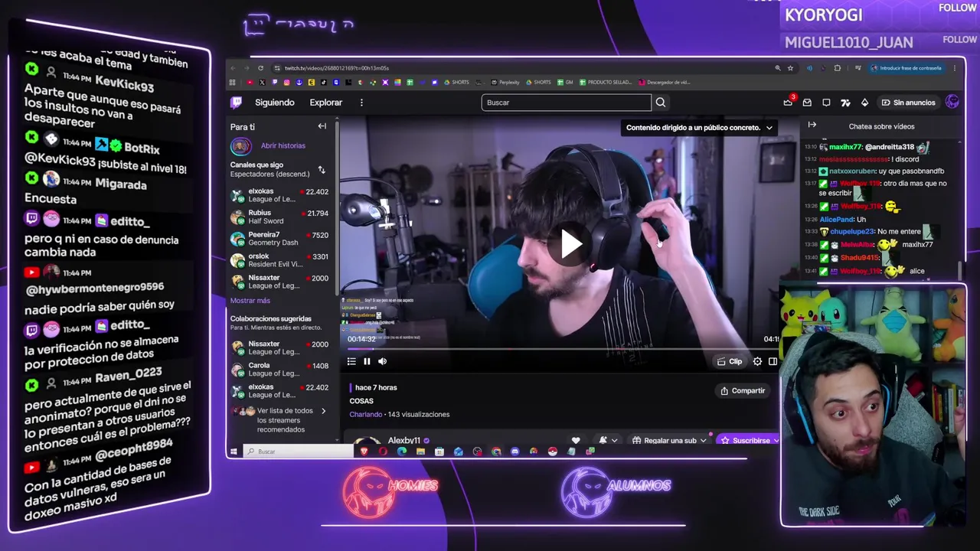Click the follow heart on Alexby11

point(576,440)
